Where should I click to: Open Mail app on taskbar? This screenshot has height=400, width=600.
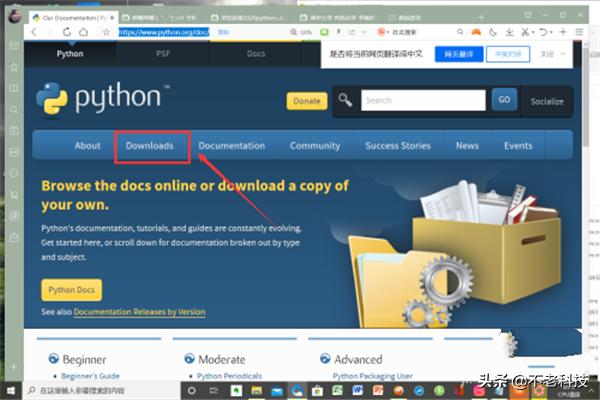click(277, 391)
